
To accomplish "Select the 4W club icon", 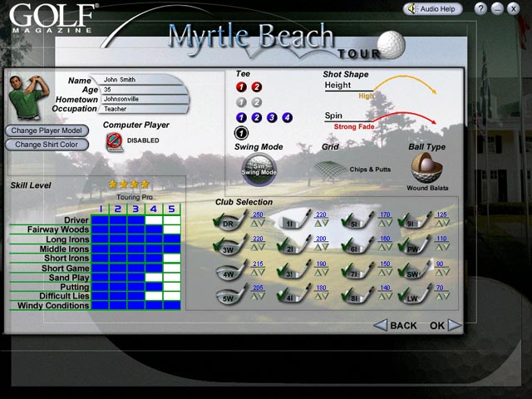I will pyautogui.click(x=232, y=270).
